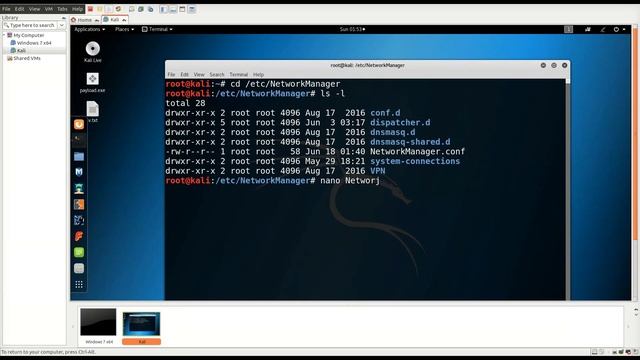The width and height of the screenshot is (640, 360).
Task: Open VMware View menu
Action: (34, 9)
